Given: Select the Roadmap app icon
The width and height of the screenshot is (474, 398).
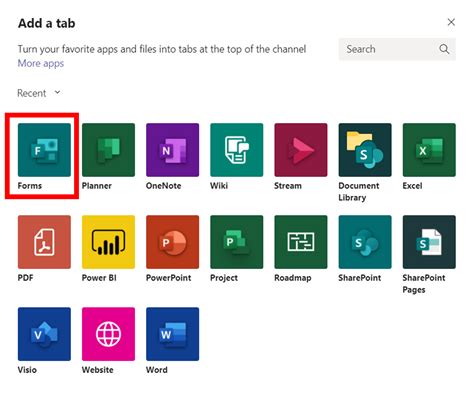Looking at the screenshot, I should click(x=301, y=242).
